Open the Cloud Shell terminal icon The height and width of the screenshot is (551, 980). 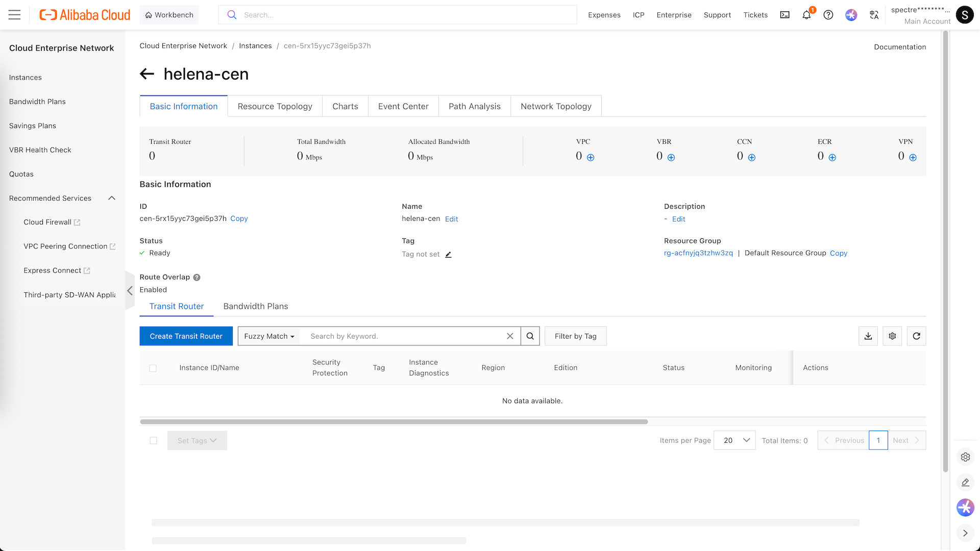pos(785,15)
